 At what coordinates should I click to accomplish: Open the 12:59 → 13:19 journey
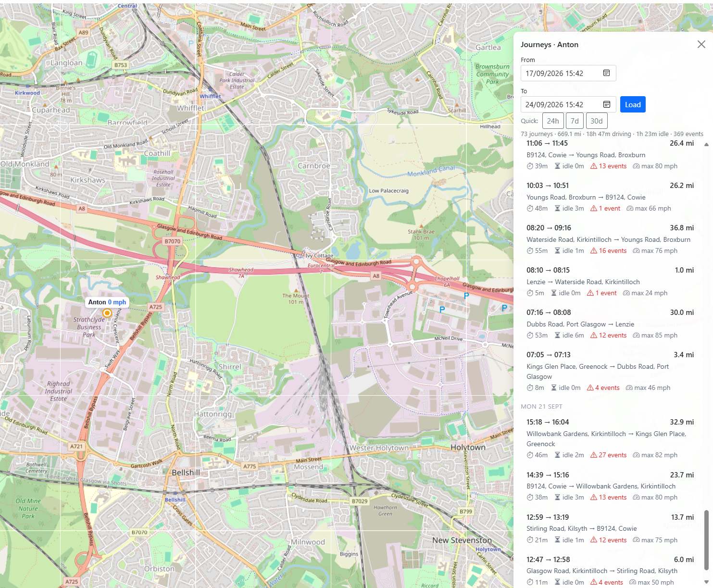(x=610, y=528)
